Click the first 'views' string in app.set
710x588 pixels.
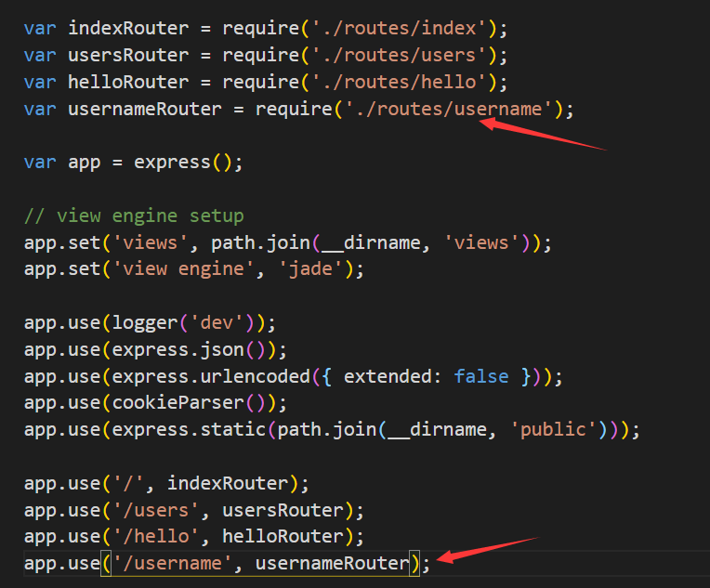151,242
